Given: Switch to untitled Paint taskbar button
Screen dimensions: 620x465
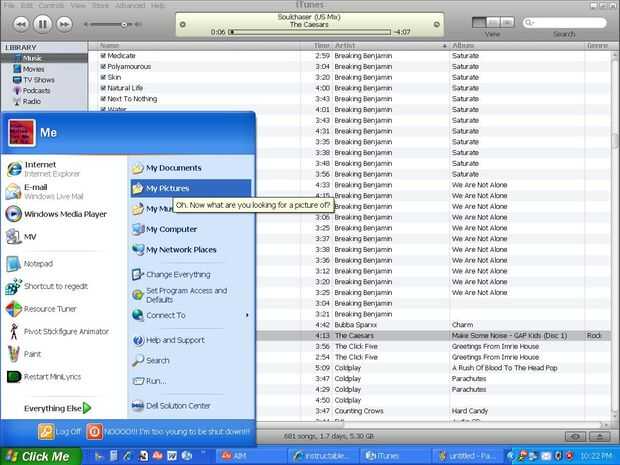Looking at the screenshot, I should point(467,456).
